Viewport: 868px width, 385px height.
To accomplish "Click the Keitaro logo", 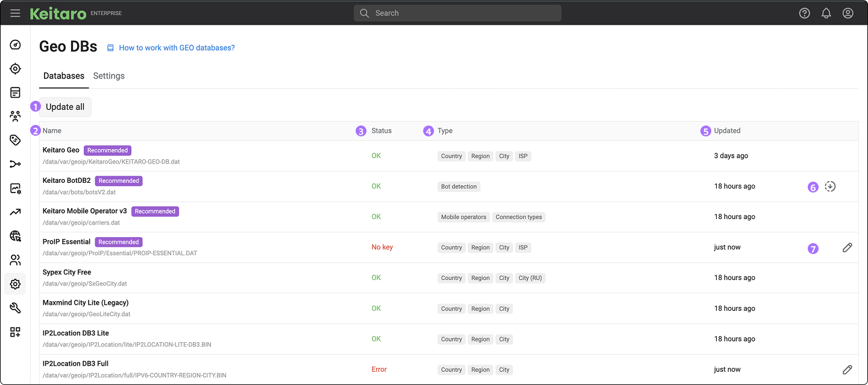I will pyautogui.click(x=58, y=13).
